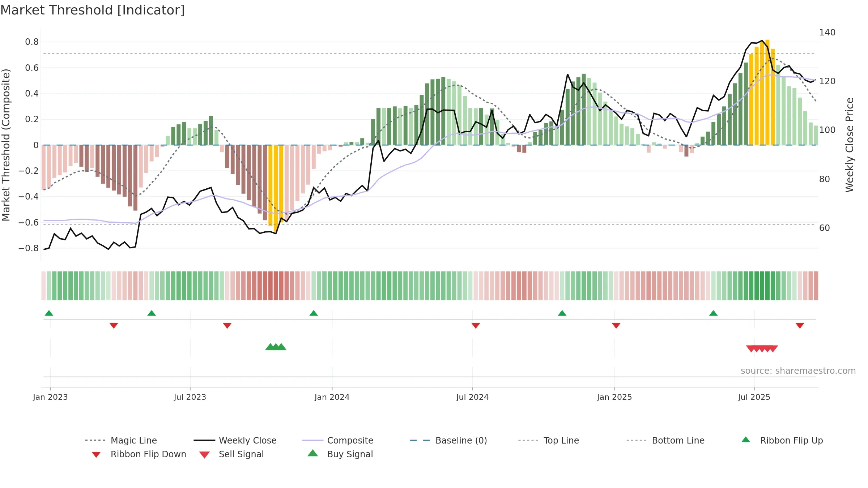
Task: Click the −0.8 left axis tick label
Action: click(29, 248)
